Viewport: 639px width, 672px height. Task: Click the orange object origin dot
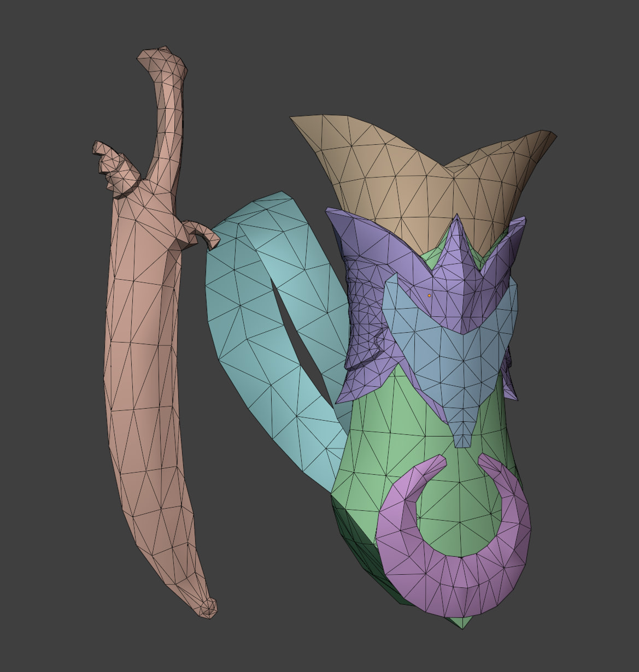pos(429,296)
